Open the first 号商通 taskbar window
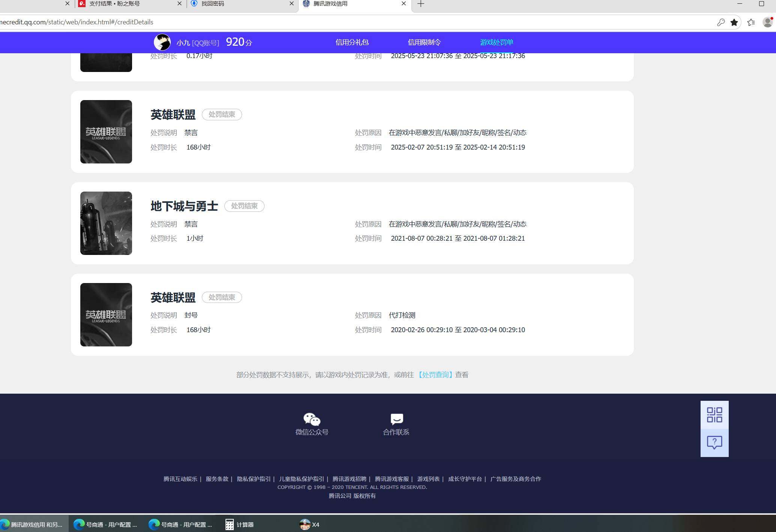776x532 pixels. pyautogui.click(x=106, y=525)
